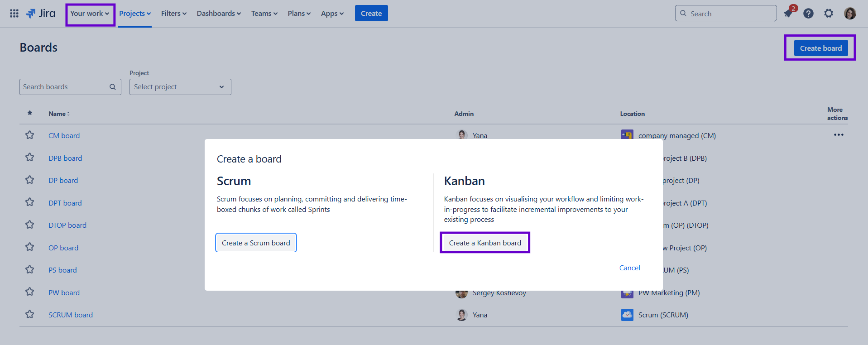Open the DTOP board link

[67, 225]
